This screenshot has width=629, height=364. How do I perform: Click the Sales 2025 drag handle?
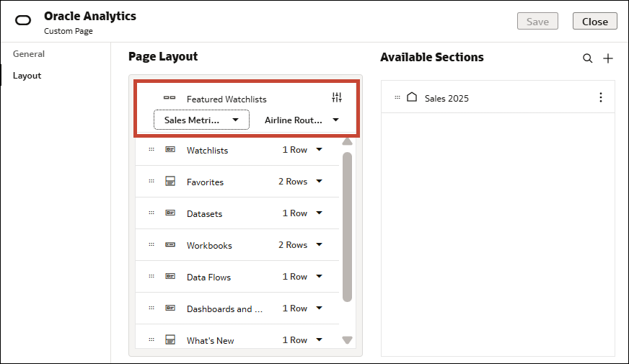[x=397, y=97]
